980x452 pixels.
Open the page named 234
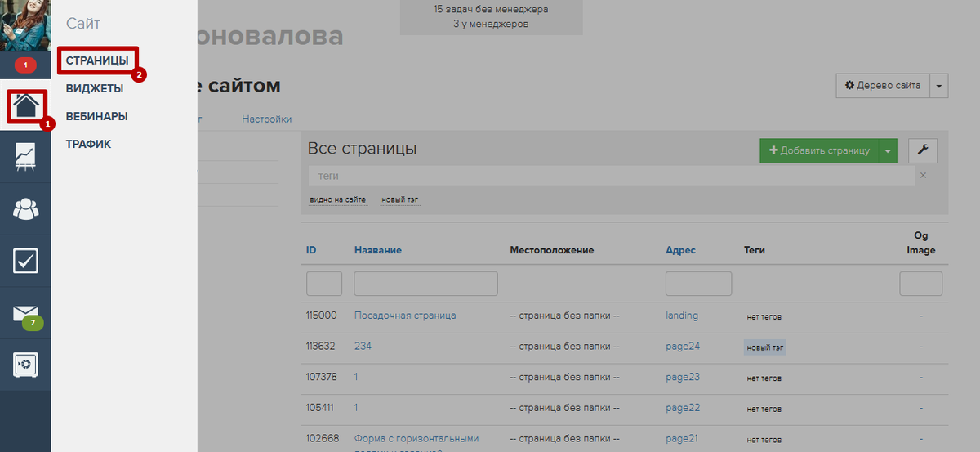[363, 347]
